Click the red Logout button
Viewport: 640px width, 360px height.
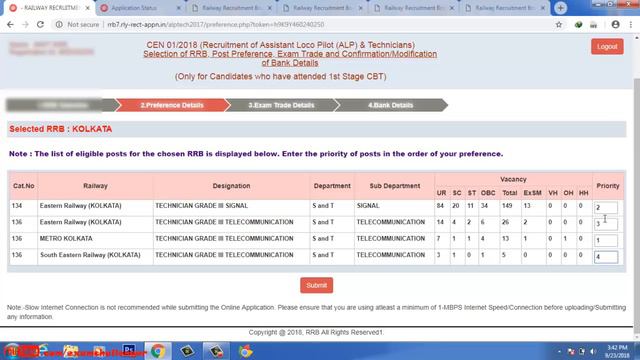pos(607,47)
